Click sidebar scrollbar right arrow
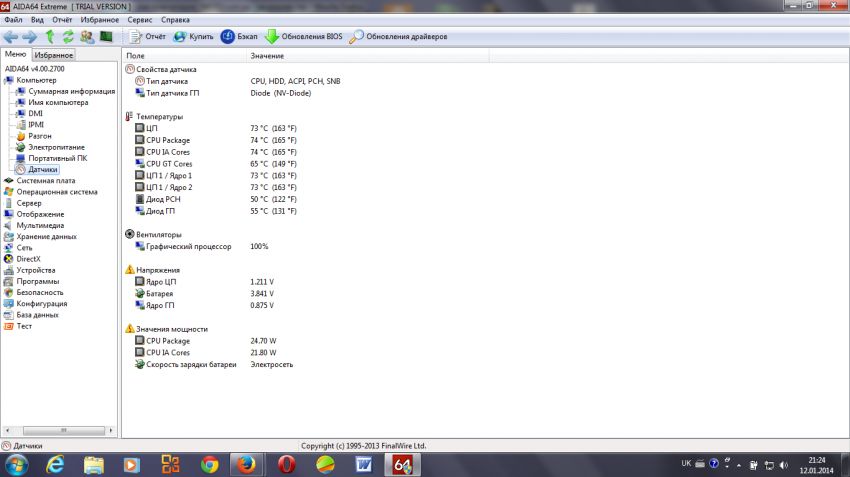The height and width of the screenshot is (477, 850). click(111, 430)
